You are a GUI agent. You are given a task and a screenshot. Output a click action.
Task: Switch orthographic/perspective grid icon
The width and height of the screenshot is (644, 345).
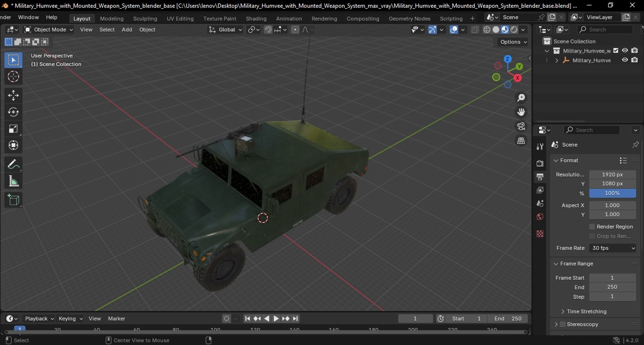point(521,141)
